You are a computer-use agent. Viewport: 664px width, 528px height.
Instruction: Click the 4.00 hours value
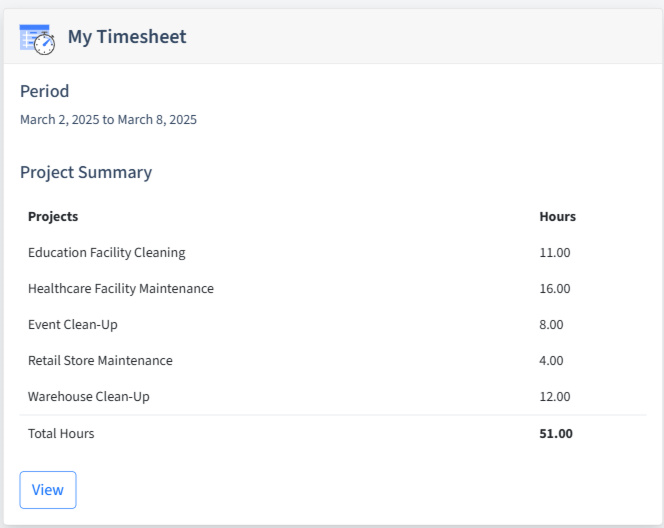click(551, 361)
